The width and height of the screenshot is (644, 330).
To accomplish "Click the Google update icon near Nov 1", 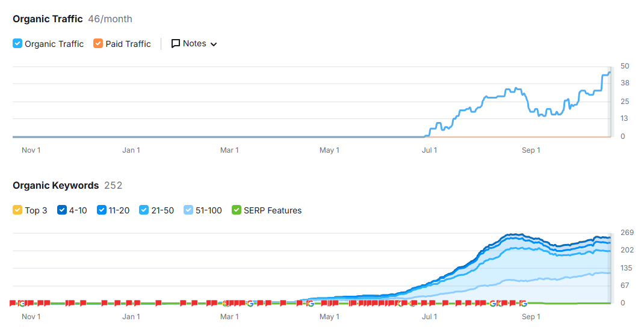I will tap(22, 303).
